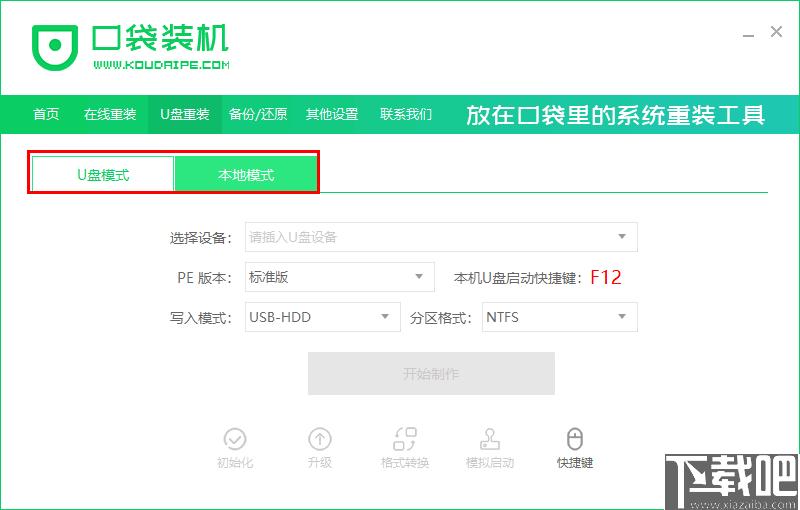Screen dimensions: 800x510
Task: Open the 格式转换 format conversion tool
Action: [405, 440]
